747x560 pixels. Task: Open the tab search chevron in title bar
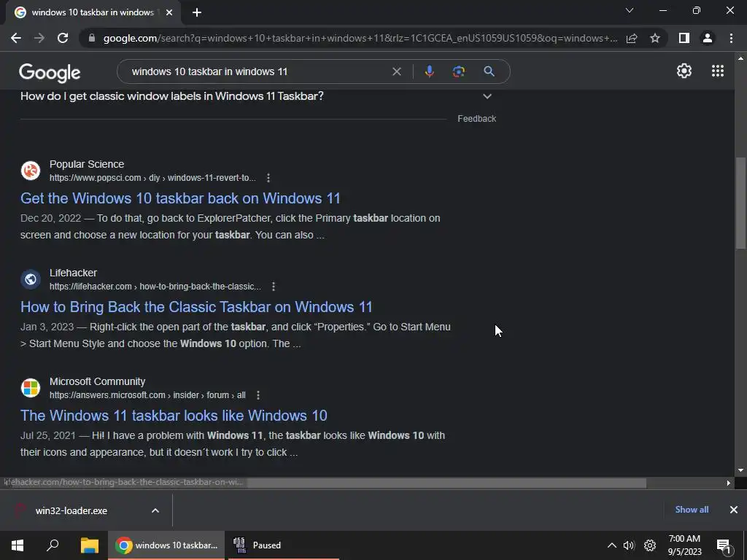tap(630, 10)
